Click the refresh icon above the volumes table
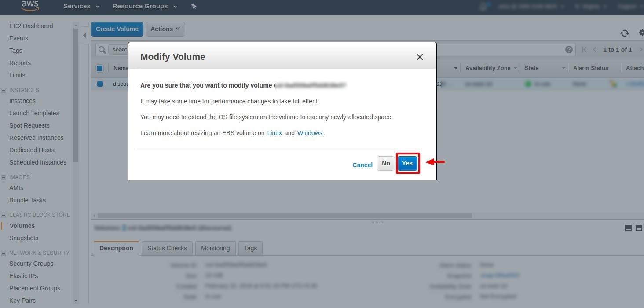 (x=624, y=33)
